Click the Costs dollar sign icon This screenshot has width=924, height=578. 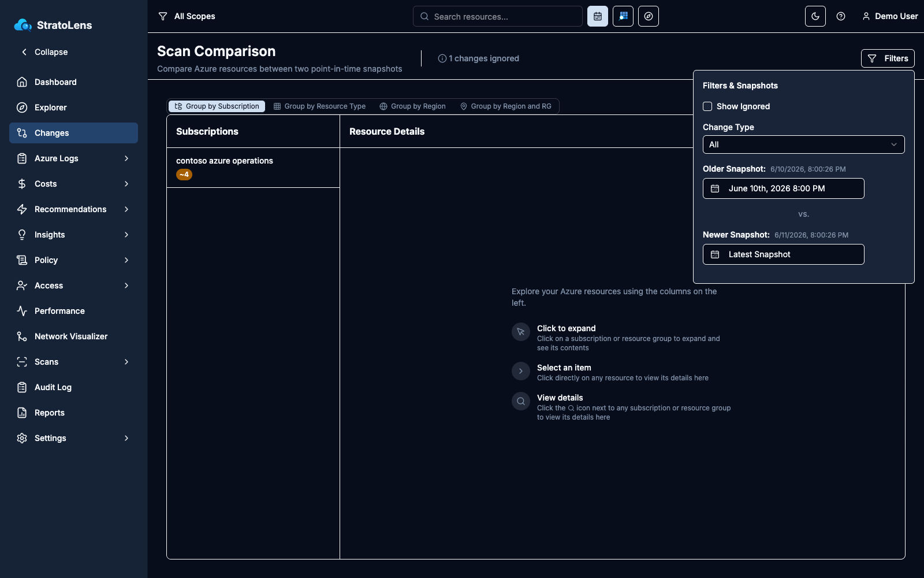tap(22, 184)
